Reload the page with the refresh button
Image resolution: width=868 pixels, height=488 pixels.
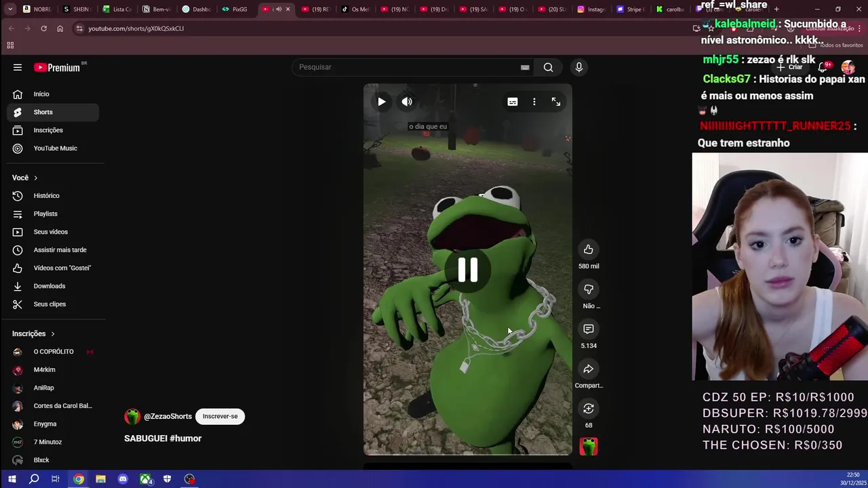43,28
